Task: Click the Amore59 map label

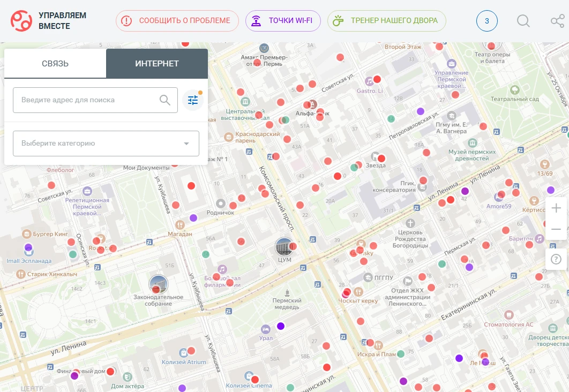Action: pos(499,206)
